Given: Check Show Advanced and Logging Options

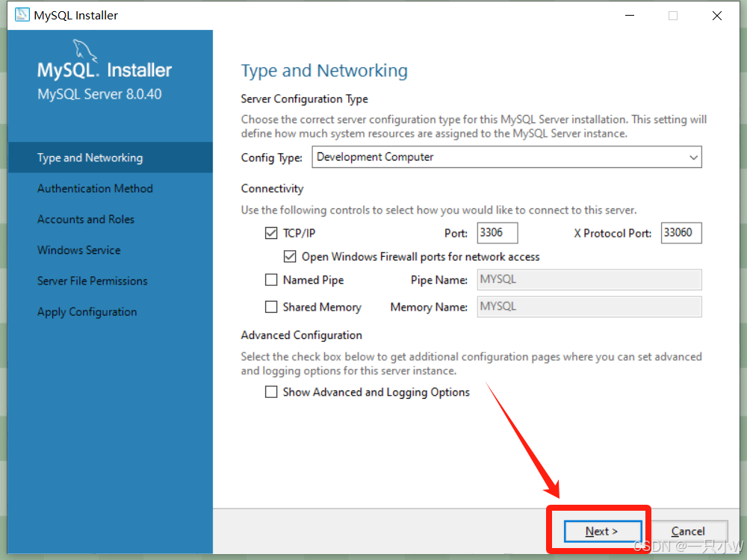Looking at the screenshot, I should click(271, 392).
